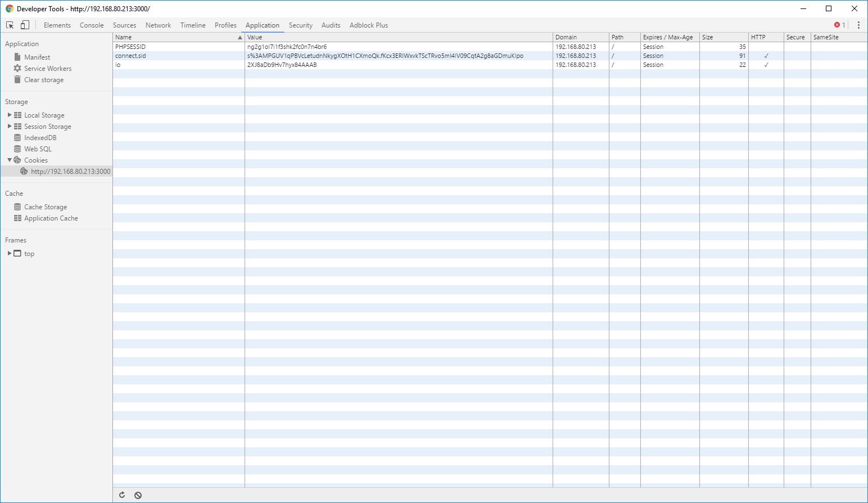
Task: Open the Security tab
Action: [301, 25]
